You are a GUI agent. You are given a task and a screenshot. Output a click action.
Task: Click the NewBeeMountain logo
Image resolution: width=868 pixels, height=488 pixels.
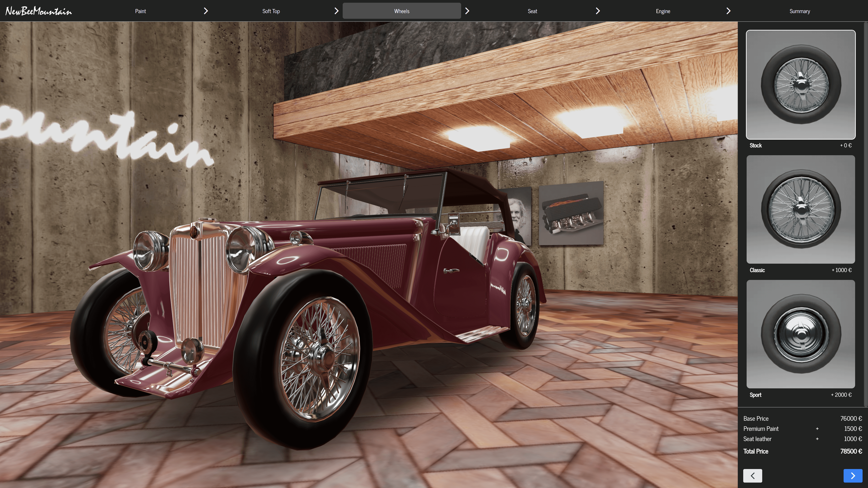pyautogui.click(x=38, y=10)
